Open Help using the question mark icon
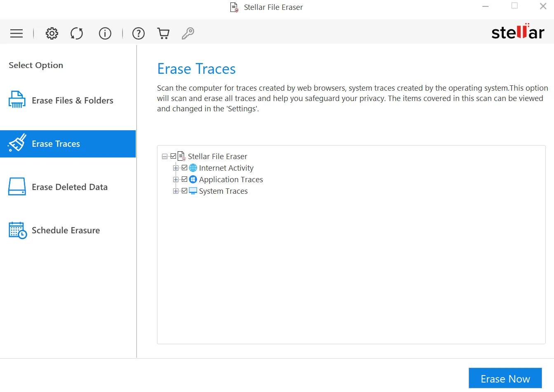The image size is (554, 392). coord(138,33)
